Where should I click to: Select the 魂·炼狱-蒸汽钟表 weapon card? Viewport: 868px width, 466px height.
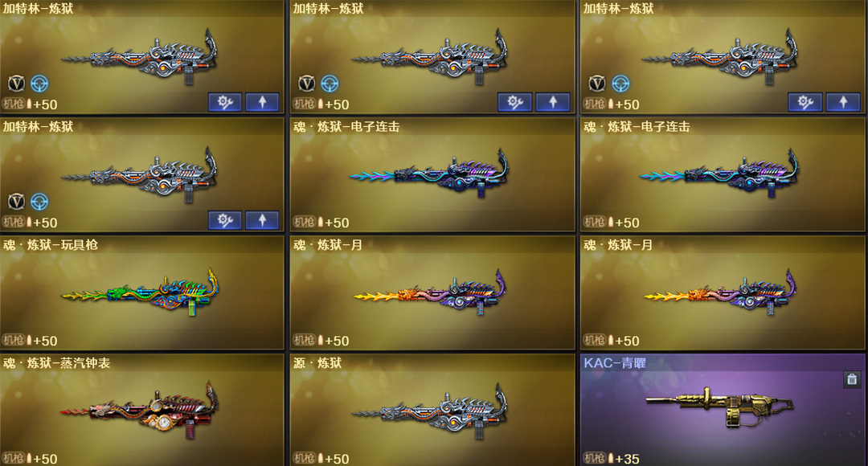(141, 410)
